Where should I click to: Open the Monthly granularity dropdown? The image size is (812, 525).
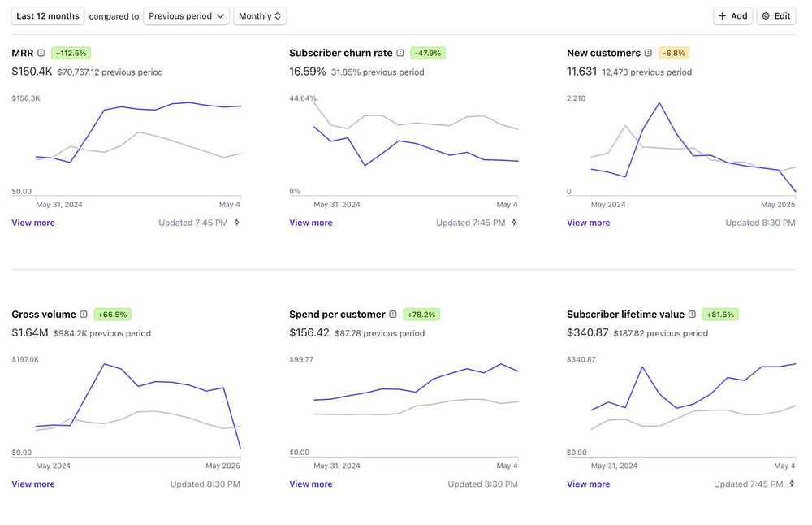coord(260,16)
